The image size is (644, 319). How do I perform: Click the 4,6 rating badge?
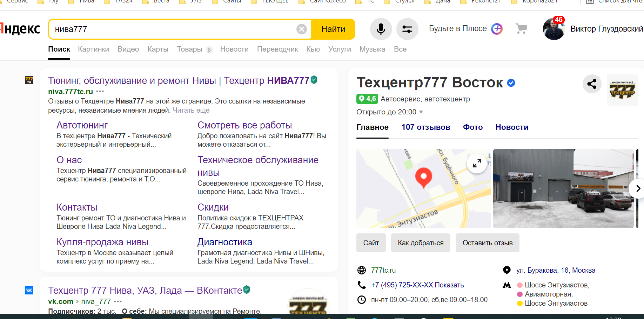[x=367, y=99]
